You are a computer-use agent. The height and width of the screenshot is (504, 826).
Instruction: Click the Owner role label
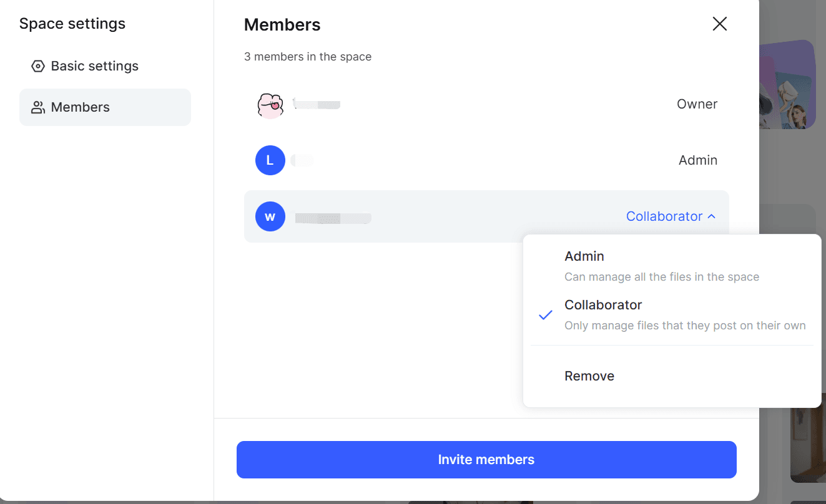[x=697, y=104]
